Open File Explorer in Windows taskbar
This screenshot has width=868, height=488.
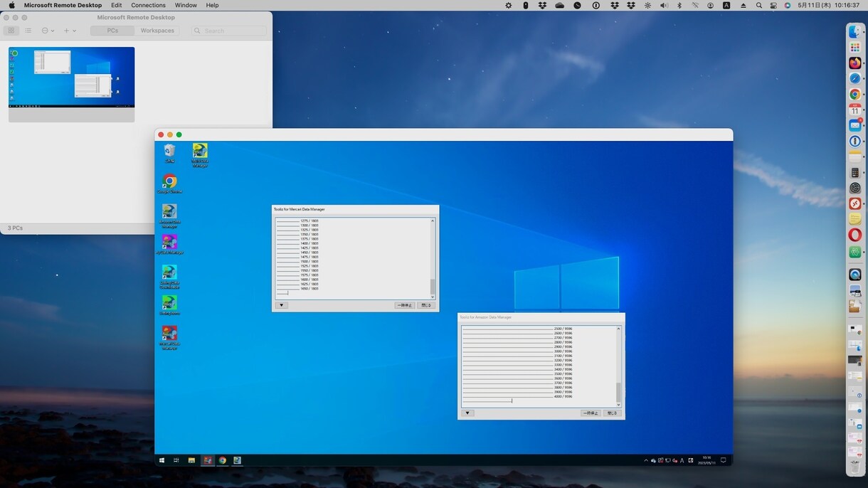coord(191,460)
